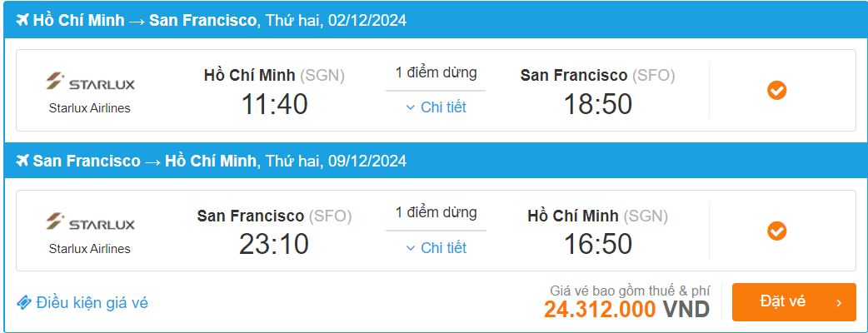Click the 16:50 return arrival time
This screenshot has width=868, height=333.
tap(597, 245)
